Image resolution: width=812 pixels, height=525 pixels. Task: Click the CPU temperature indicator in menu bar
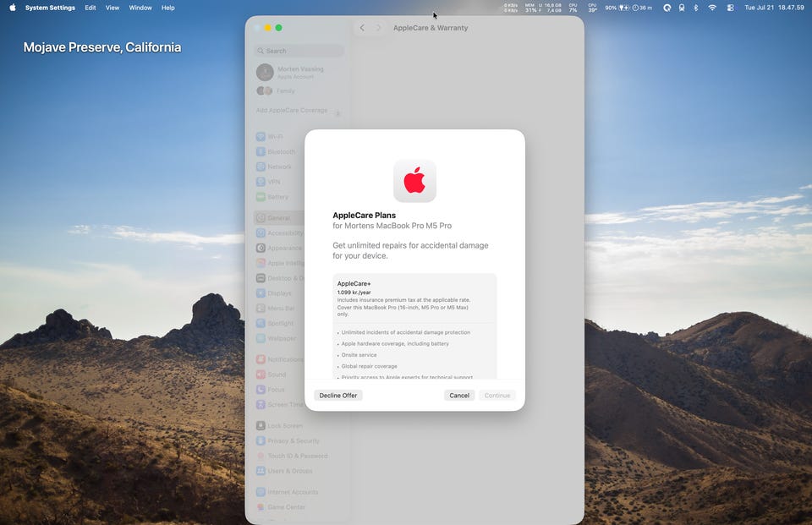tap(592, 8)
